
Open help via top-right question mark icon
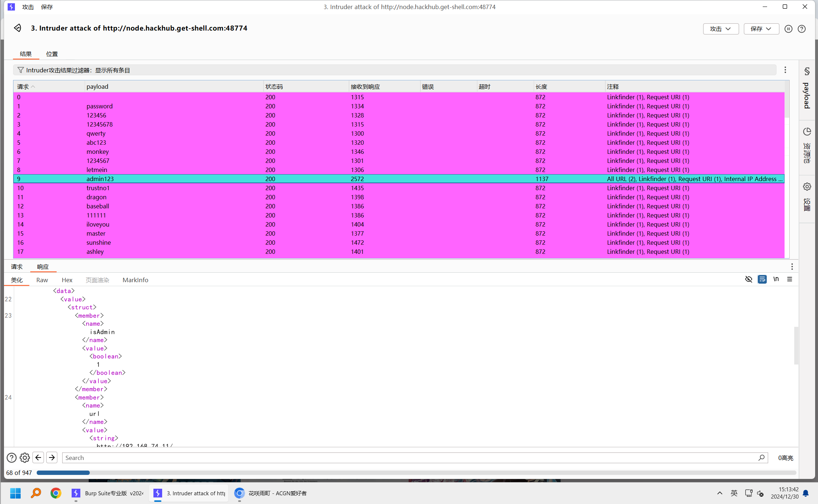coord(802,29)
